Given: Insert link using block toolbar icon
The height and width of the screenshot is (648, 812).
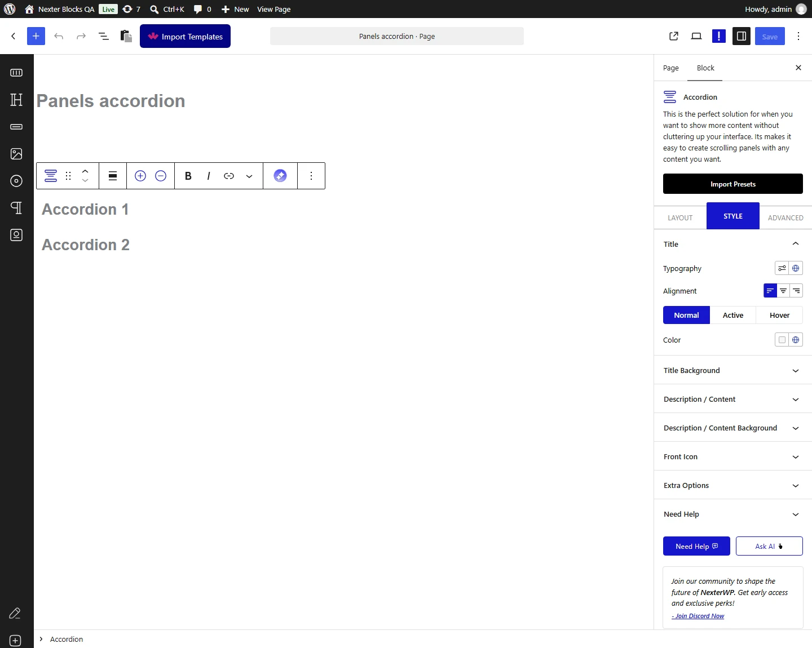Looking at the screenshot, I should coord(229,176).
